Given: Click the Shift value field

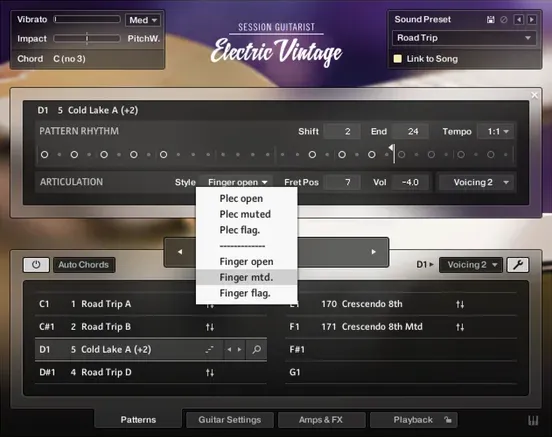Looking at the screenshot, I should pyautogui.click(x=342, y=132).
